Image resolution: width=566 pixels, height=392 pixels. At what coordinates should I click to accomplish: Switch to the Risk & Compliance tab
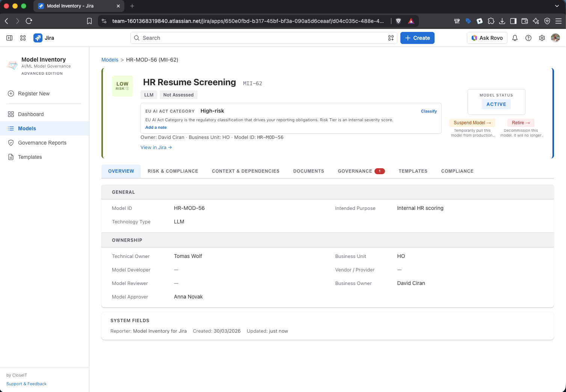pos(173,171)
